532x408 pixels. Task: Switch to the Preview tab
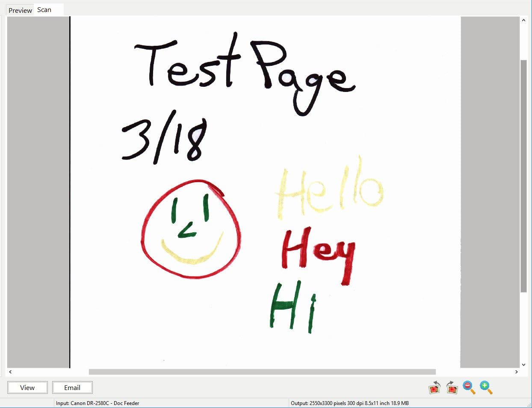pyautogui.click(x=20, y=10)
